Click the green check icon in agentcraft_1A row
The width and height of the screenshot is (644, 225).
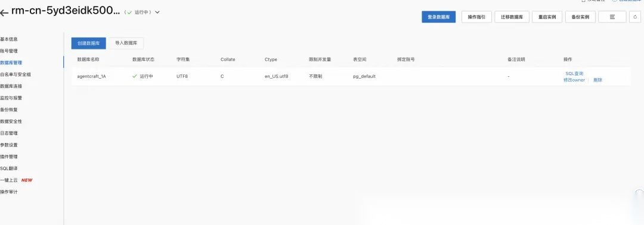135,76
